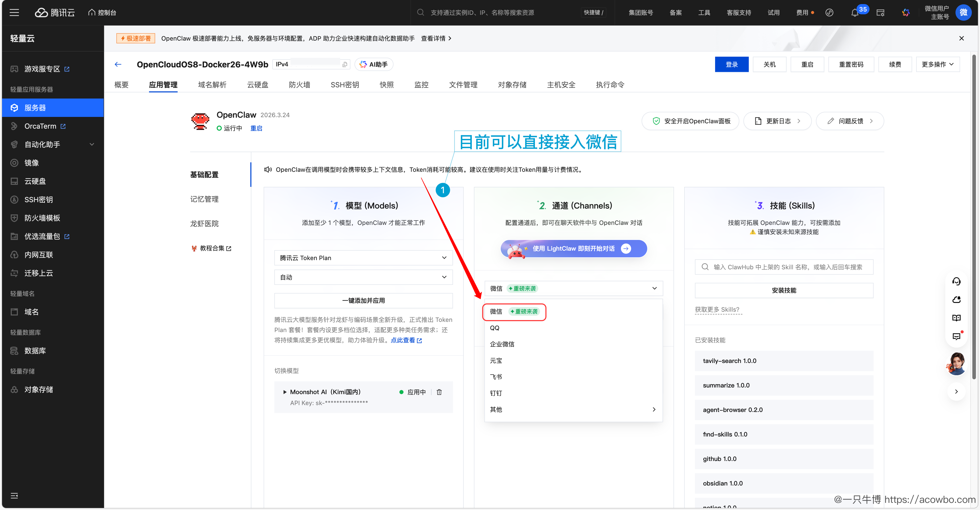Expand the 其他 channel submenu
This screenshot has width=980, height=510.
click(573, 409)
